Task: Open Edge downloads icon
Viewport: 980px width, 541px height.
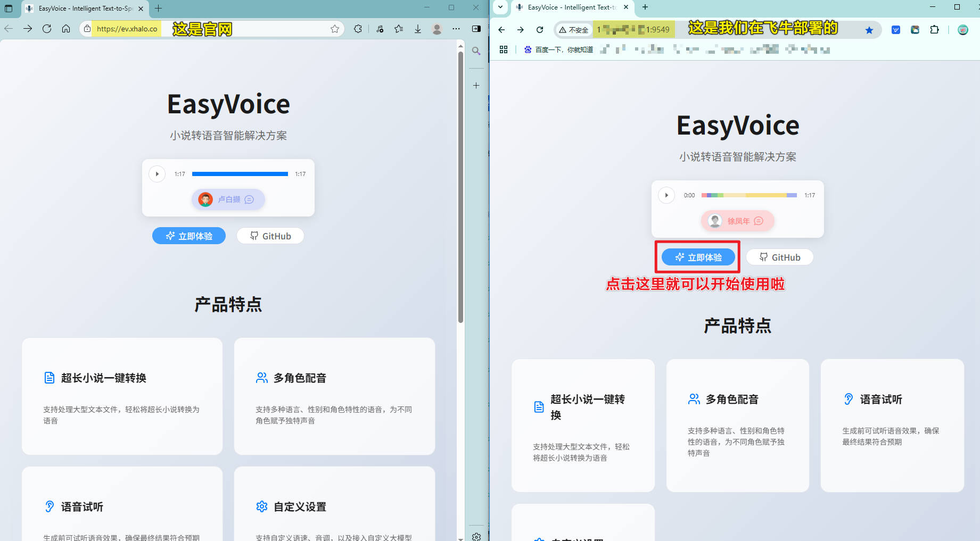Action: click(x=418, y=29)
